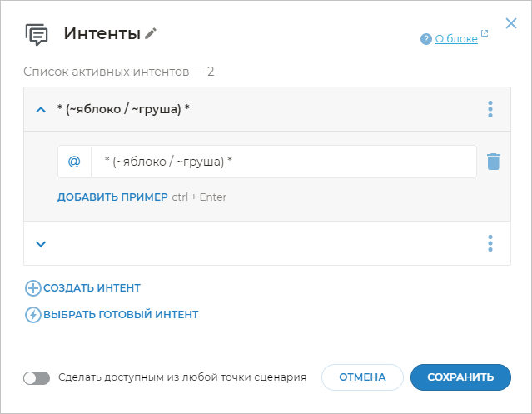This screenshot has width=532, height=414.
Task: Click the pencil icon to rename block
Action: tap(151, 34)
